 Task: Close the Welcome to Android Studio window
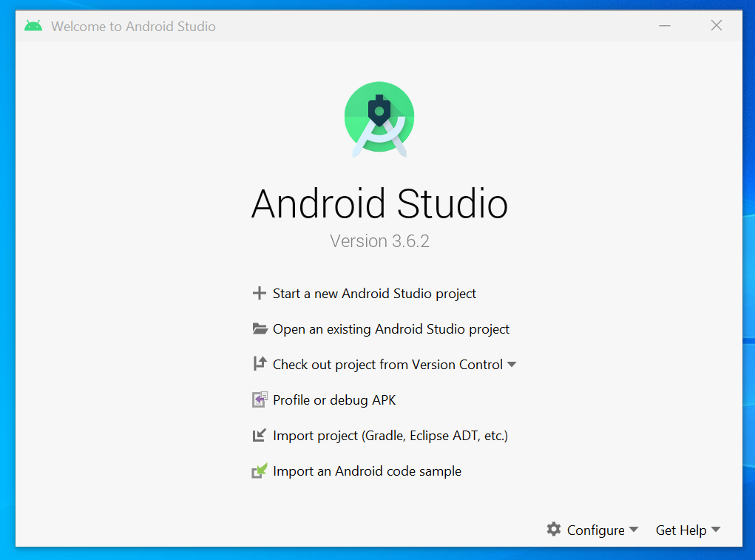(x=717, y=25)
